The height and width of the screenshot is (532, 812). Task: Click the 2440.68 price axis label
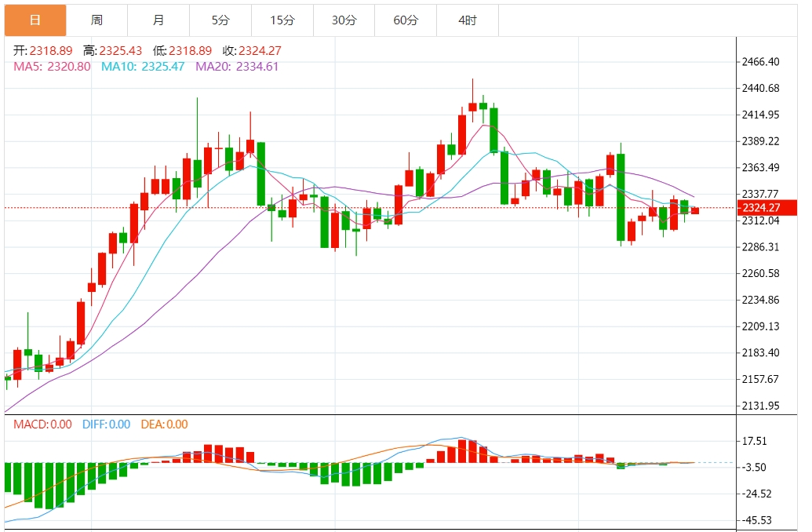[x=760, y=88]
